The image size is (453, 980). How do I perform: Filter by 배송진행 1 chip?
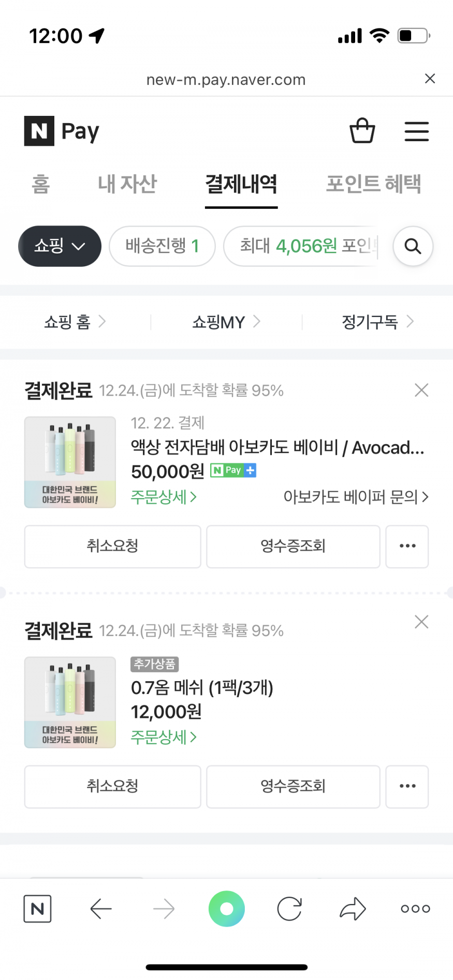[162, 246]
